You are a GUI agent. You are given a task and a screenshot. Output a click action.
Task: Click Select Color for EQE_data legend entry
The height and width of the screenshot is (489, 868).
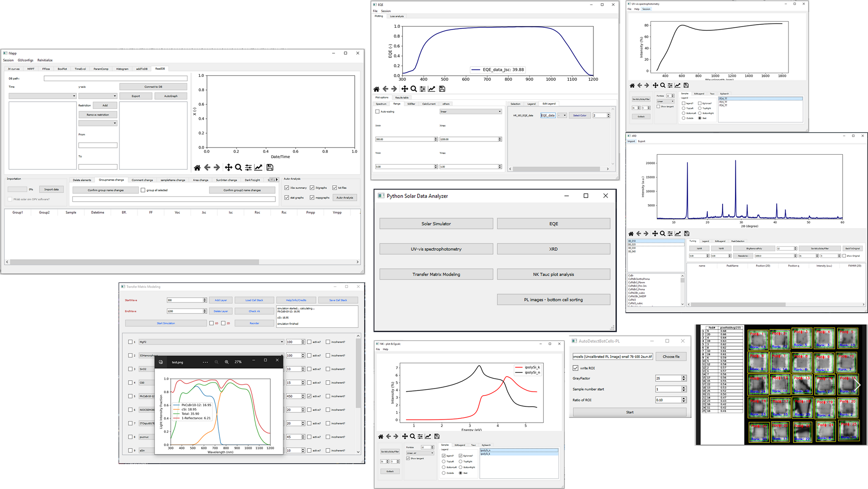point(580,115)
